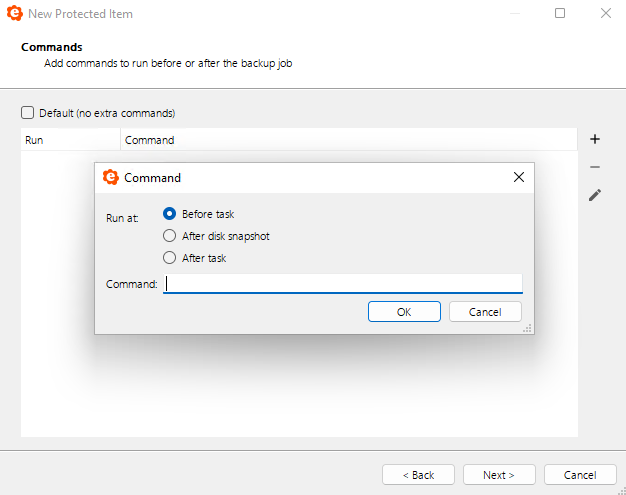The height and width of the screenshot is (495, 626).
Task: Click the Run column header
Action: pyautogui.click(x=70, y=140)
